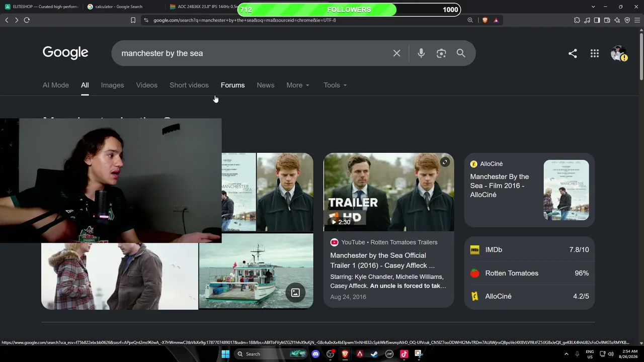Play the Manchester by the Sea trailer

coord(388,192)
